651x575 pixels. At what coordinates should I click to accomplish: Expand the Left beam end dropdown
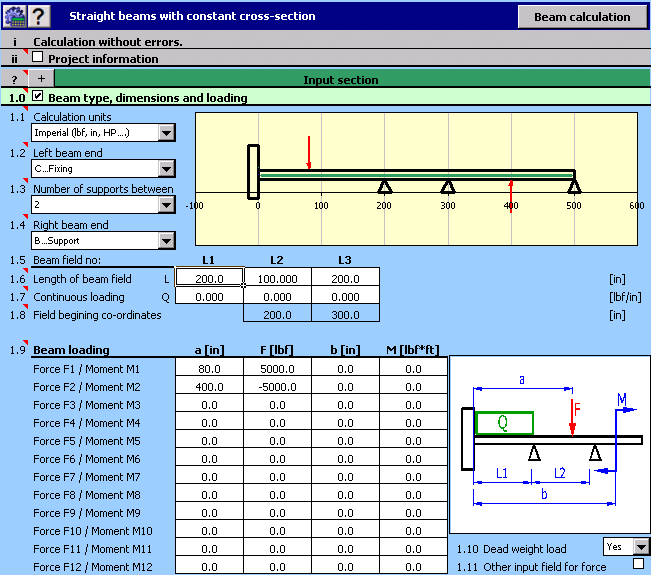click(166, 169)
